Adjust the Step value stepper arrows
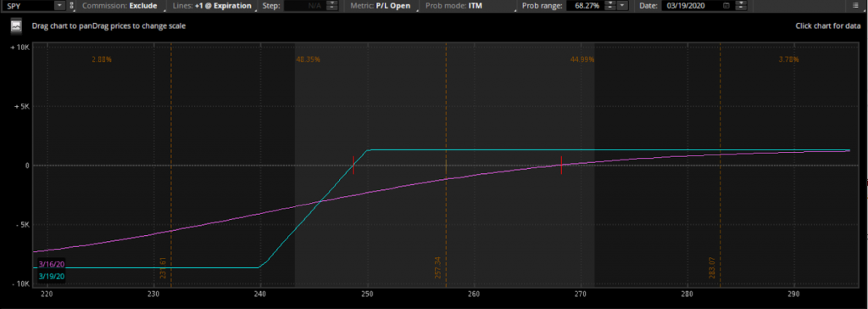868x309 pixels. point(332,6)
